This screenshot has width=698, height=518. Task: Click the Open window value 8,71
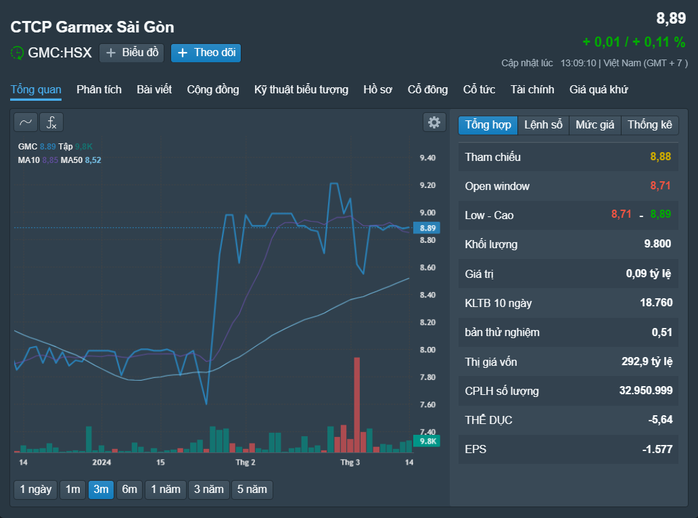(660, 186)
